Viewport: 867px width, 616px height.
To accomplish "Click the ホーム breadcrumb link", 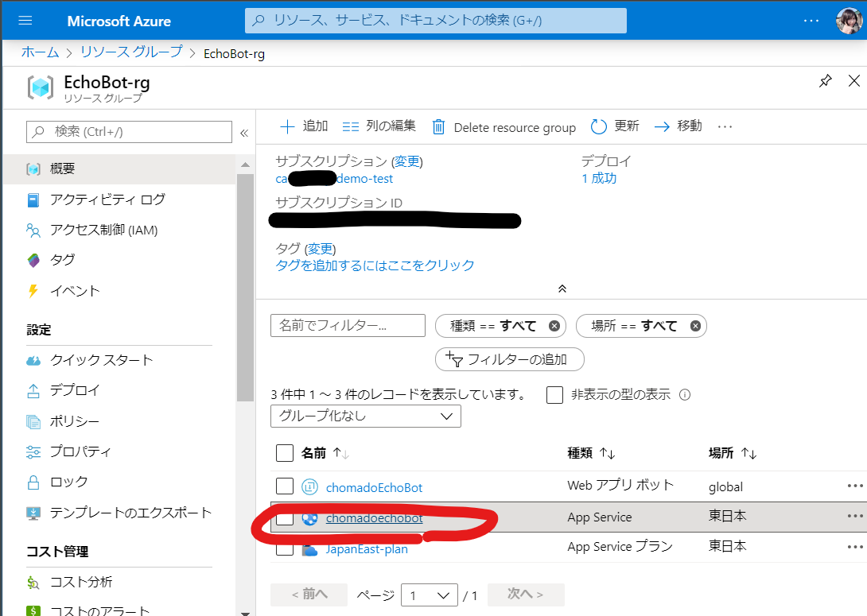I will click(x=41, y=52).
